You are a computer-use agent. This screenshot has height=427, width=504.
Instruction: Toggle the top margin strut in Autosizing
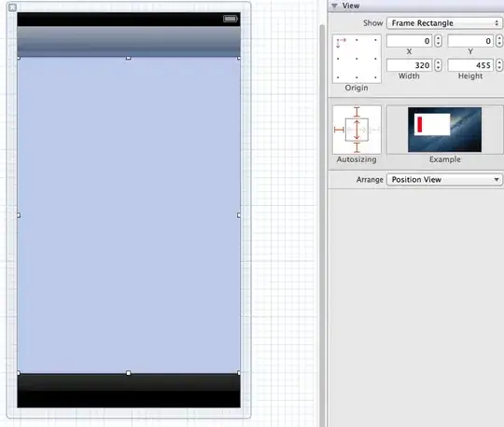coord(357,112)
